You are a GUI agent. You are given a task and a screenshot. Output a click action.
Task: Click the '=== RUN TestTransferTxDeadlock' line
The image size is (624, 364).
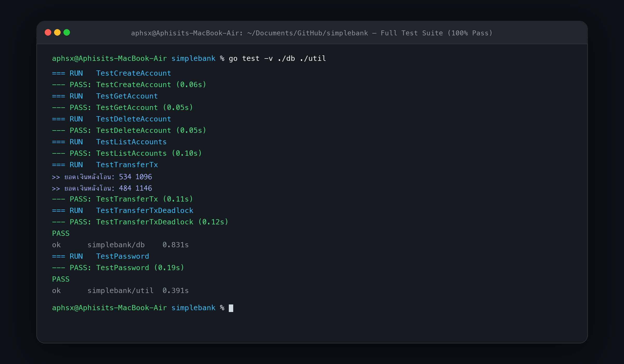122,211
